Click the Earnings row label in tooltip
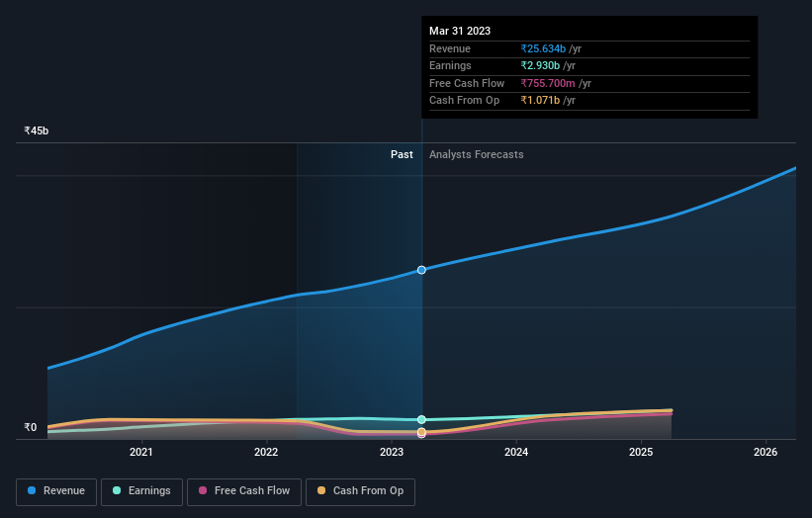Screen dimensions: 812x518 pyautogui.click(x=450, y=65)
